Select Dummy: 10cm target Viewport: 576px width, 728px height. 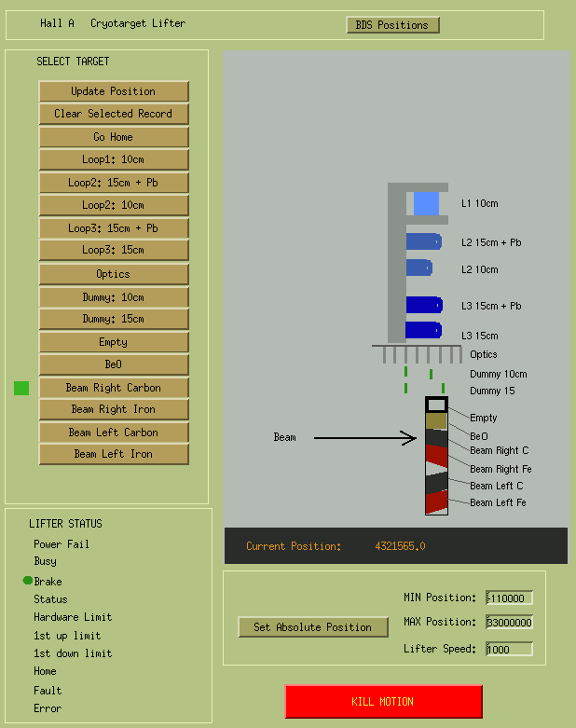click(114, 297)
